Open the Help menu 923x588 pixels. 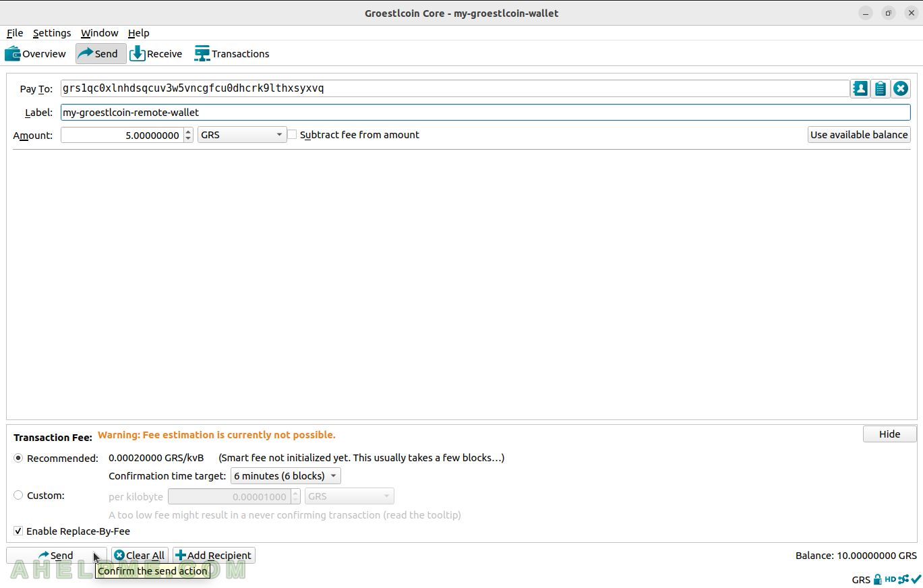[139, 33]
